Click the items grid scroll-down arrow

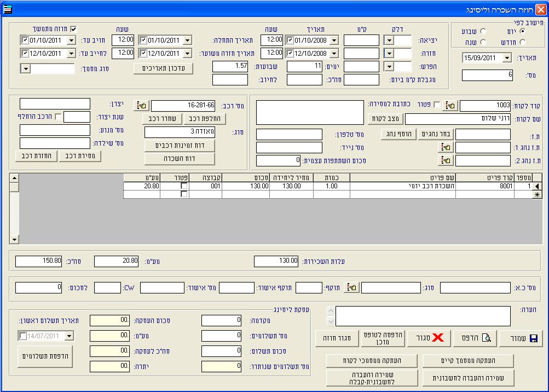[14, 240]
